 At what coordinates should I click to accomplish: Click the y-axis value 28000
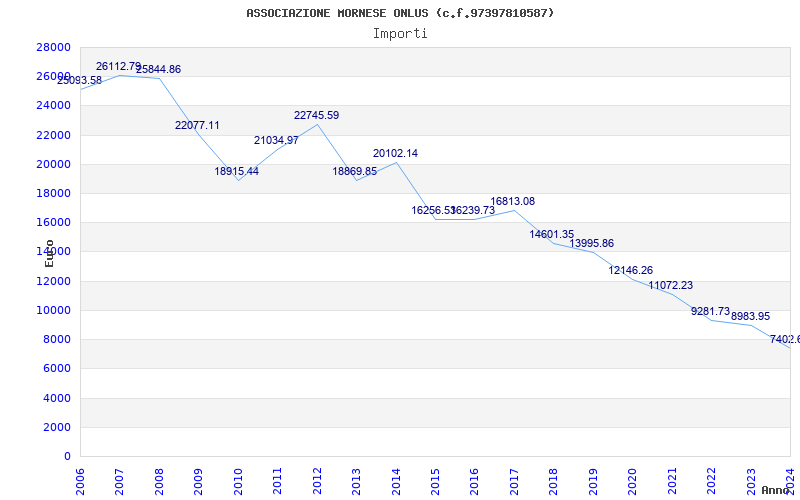(54, 47)
